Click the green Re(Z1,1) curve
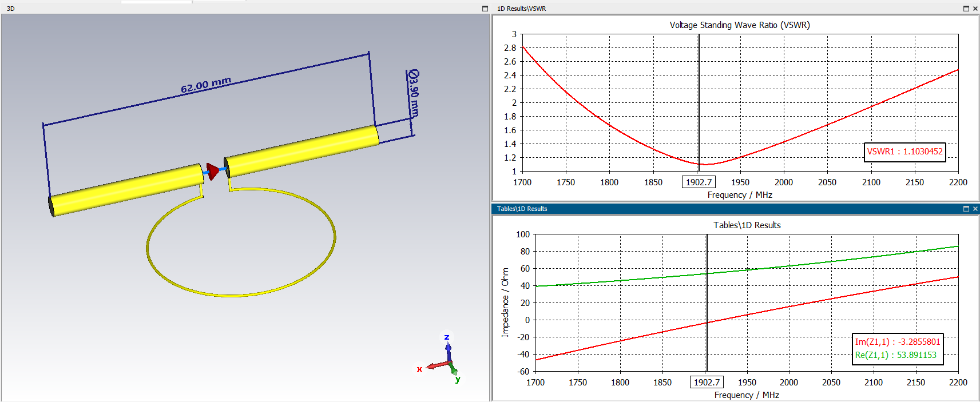The image size is (980, 402). click(x=789, y=266)
